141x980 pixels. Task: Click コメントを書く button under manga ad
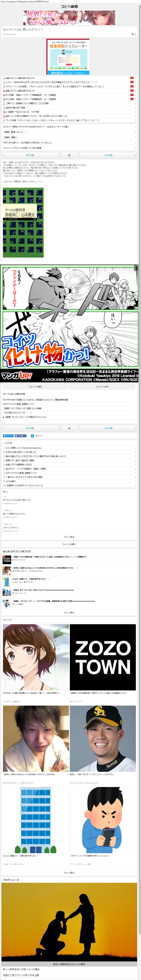pyautogui.click(x=35, y=387)
